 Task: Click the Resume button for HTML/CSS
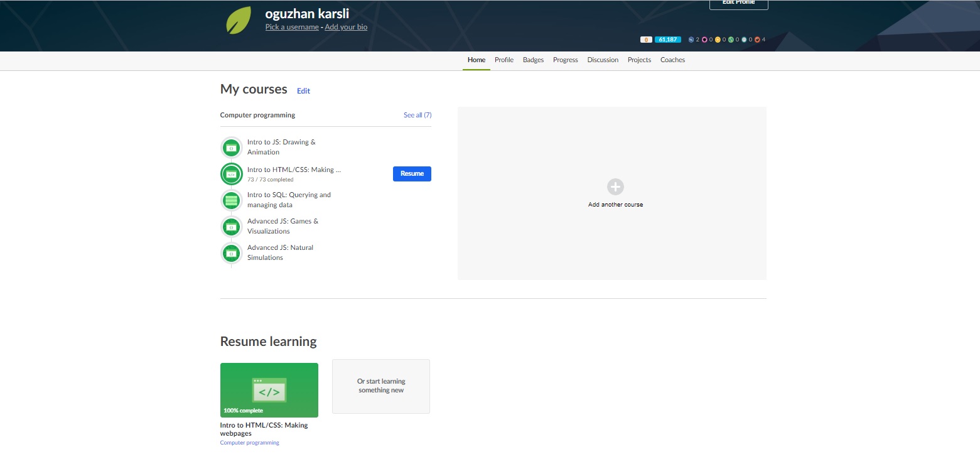(412, 174)
